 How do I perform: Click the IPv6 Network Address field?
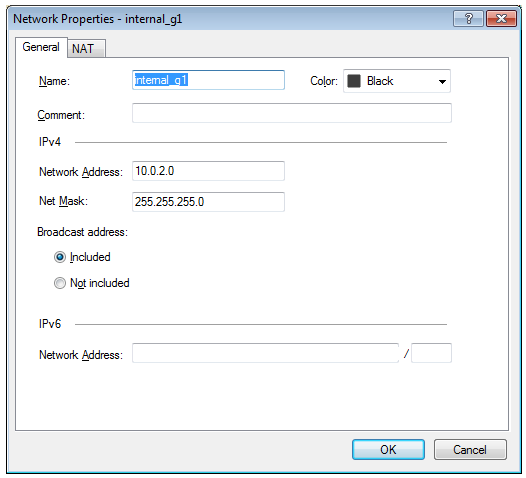click(x=265, y=353)
